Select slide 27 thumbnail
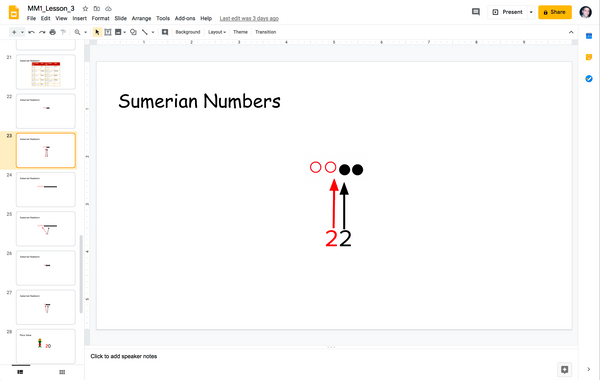Screen dimensions: 600x380 pyautogui.click(x=46, y=307)
